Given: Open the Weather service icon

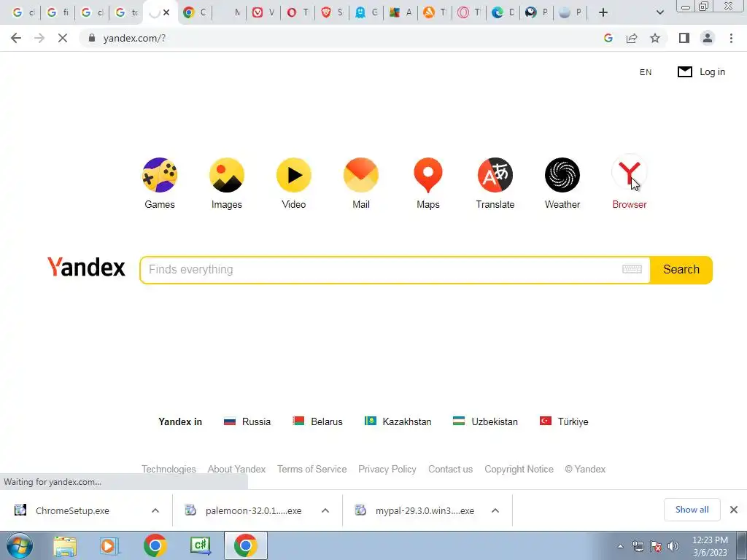Looking at the screenshot, I should [562, 175].
